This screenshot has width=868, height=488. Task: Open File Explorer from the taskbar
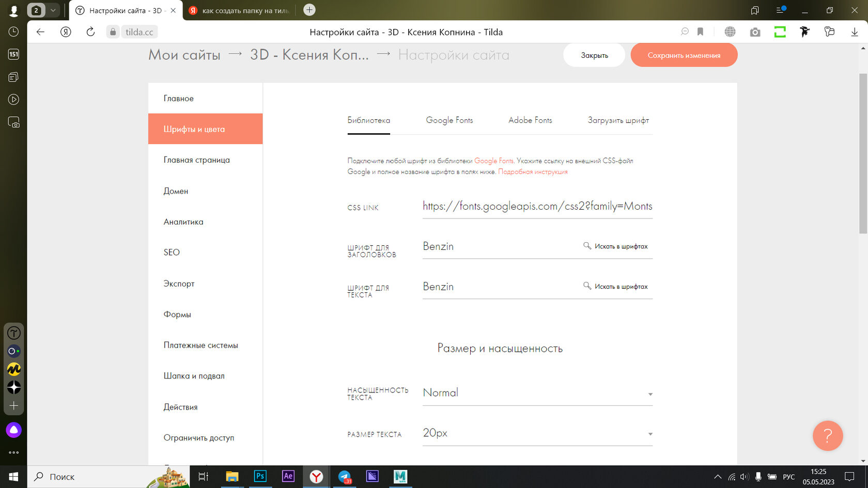(232, 477)
